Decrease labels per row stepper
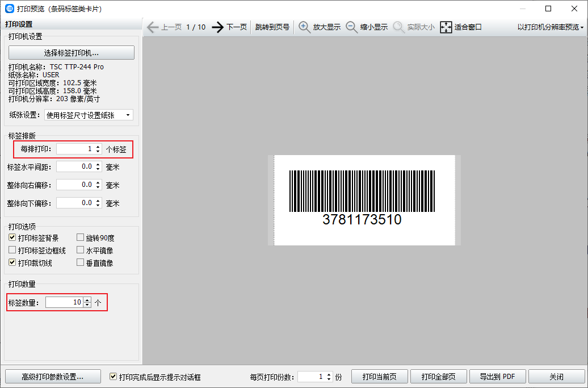588x388 pixels. [x=98, y=151]
